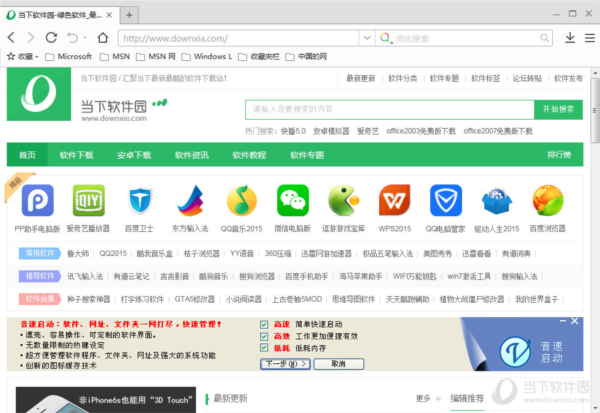The width and height of the screenshot is (600, 413).
Task: Open PP助手电脑版 app icon
Action: coord(38,200)
